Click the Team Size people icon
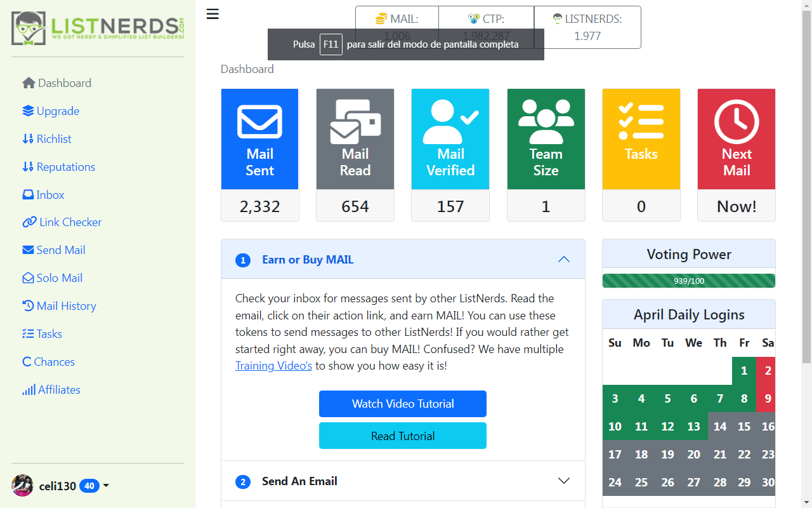Image resolution: width=812 pixels, height=508 pixels. (546, 121)
